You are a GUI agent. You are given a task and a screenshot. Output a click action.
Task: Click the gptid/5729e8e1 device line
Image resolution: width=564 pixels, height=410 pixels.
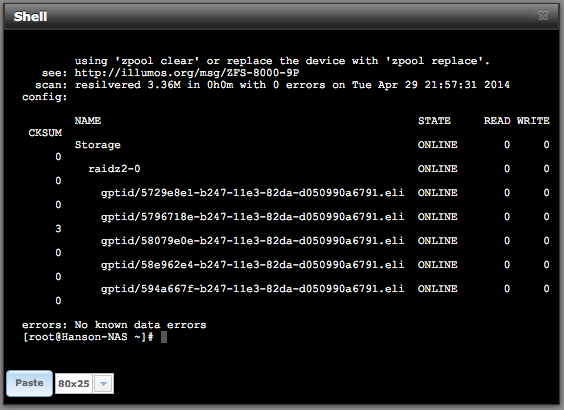(x=253, y=193)
